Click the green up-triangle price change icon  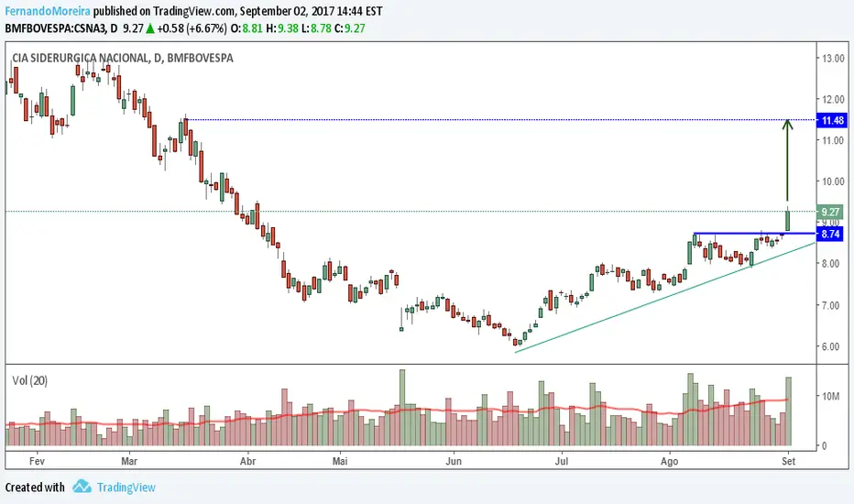(x=150, y=28)
